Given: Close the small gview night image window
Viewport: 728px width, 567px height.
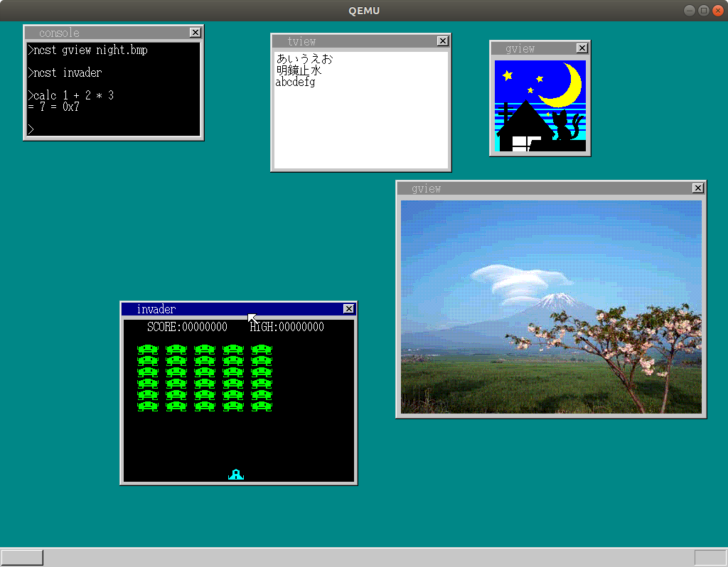Looking at the screenshot, I should [582, 48].
